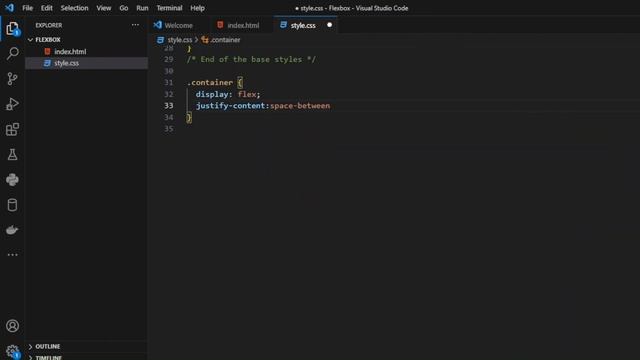Screen dimensions: 640x360
Task: Click the .container symbol icon in breadcrumb
Action: (205, 40)
